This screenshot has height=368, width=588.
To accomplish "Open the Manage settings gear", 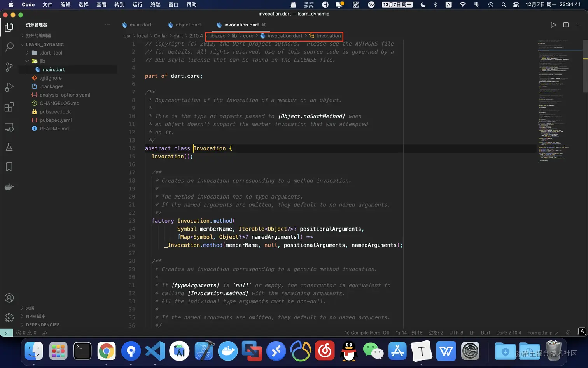I will [x=9, y=318].
